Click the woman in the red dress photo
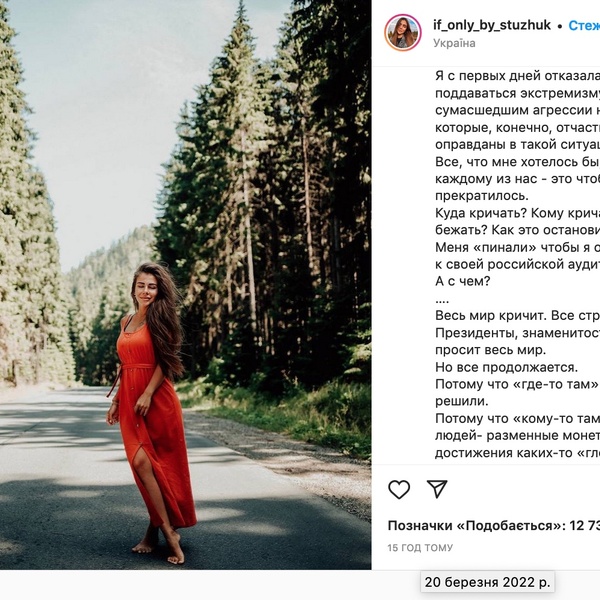This screenshot has height=600, width=600. click(x=152, y=400)
